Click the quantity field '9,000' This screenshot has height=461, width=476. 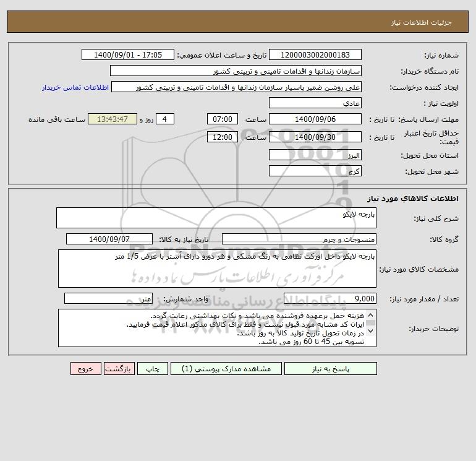click(330, 298)
